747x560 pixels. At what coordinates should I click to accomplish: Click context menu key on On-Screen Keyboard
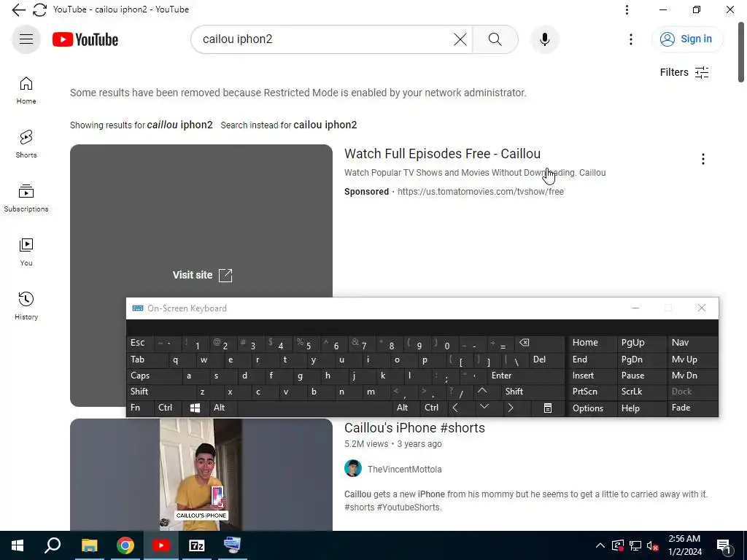pyautogui.click(x=548, y=408)
